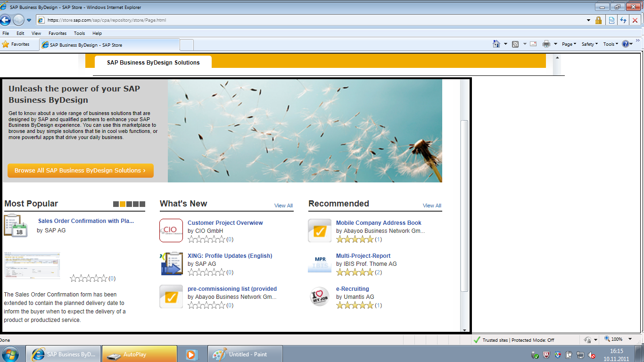Click the I love my job e-Recruiting icon

pos(320,296)
